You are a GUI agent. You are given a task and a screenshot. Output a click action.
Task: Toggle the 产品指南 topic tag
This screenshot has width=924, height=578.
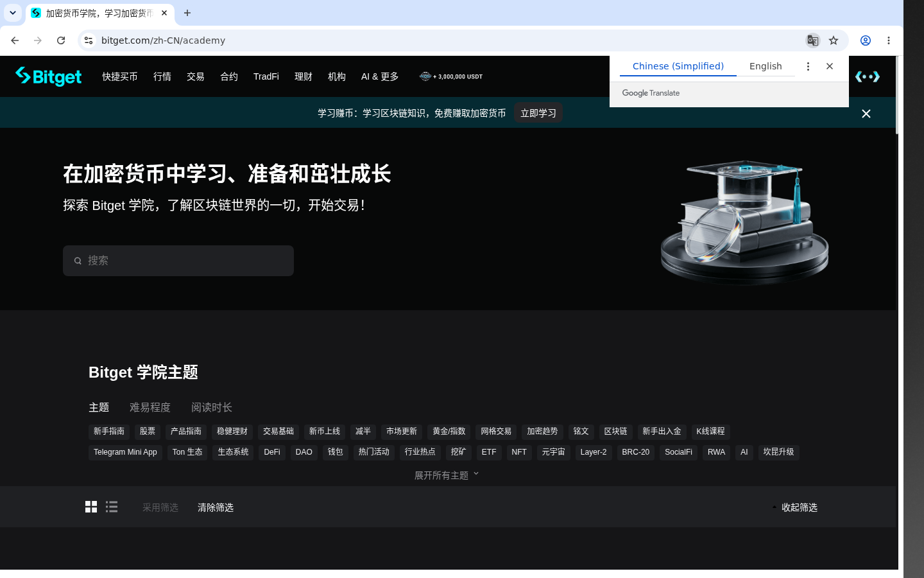pyautogui.click(x=186, y=432)
